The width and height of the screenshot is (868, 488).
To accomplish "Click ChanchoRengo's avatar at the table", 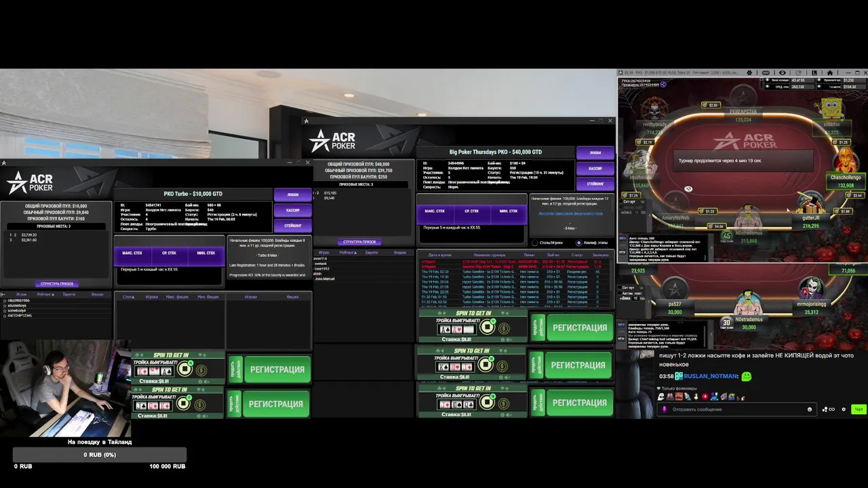I will point(845,161).
